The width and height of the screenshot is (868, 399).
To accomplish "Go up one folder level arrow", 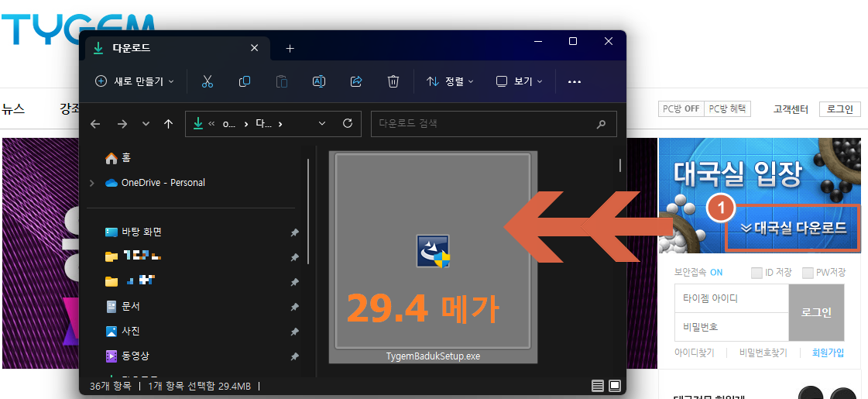I will [169, 124].
